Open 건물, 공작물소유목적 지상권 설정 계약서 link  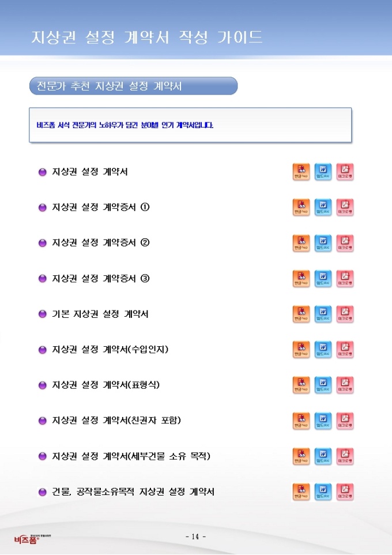tap(133, 492)
